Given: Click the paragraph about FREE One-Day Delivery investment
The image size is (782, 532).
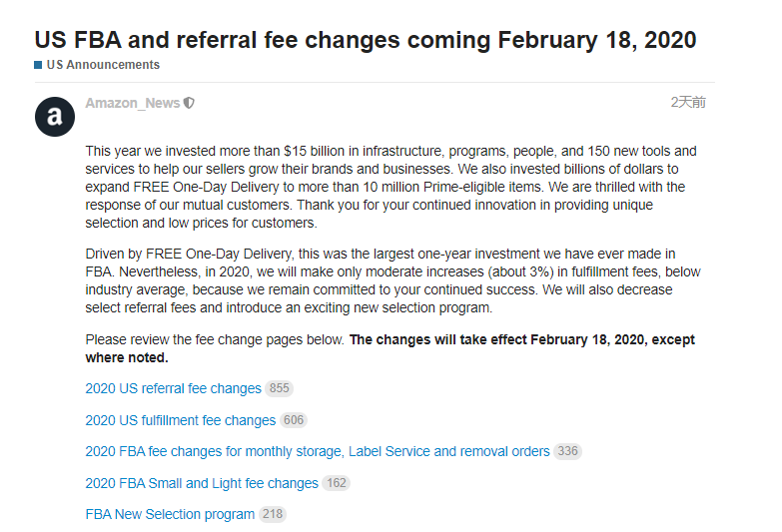Looking at the screenshot, I should 391,280.
